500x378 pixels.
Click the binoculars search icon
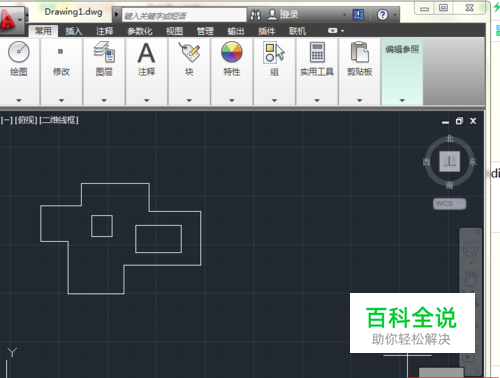tap(256, 15)
